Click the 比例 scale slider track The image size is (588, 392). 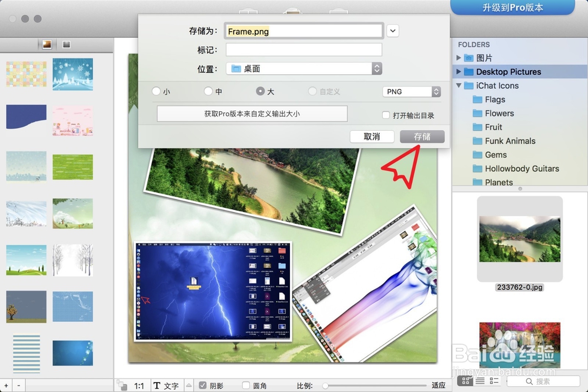(x=375, y=386)
